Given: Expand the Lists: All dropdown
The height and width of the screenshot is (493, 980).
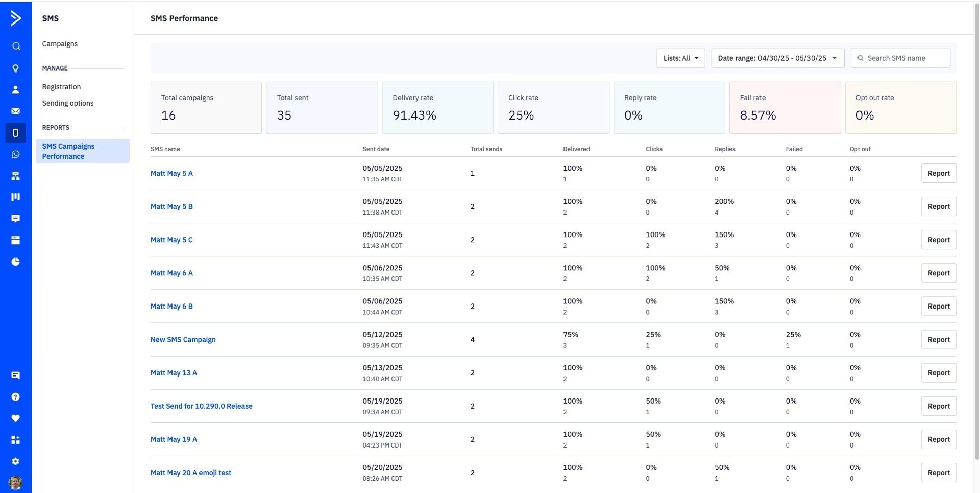Looking at the screenshot, I should coord(680,58).
